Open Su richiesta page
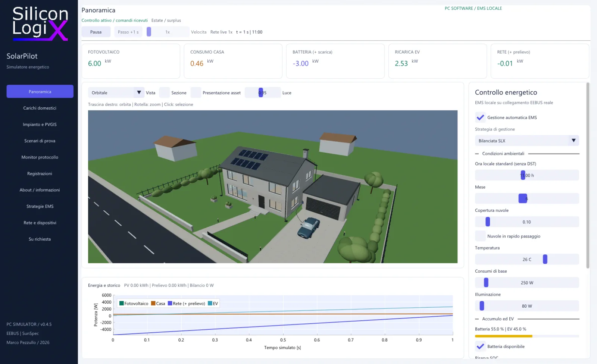Image resolution: width=597 pixels, height=364 pixels. [40, 239]
